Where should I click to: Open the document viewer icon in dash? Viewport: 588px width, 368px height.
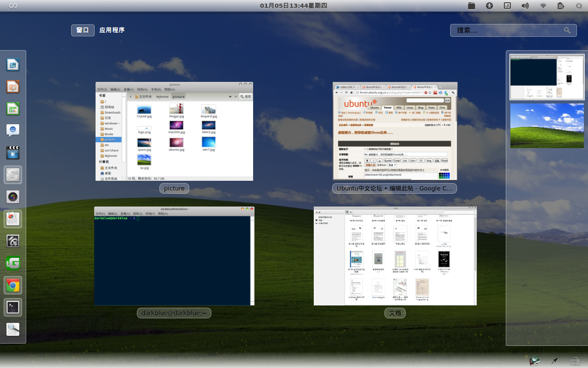(x=13, y=219)
